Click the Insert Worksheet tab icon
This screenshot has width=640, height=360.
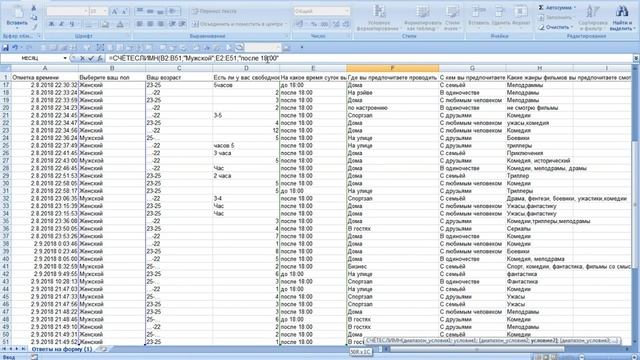click(103, 349)
